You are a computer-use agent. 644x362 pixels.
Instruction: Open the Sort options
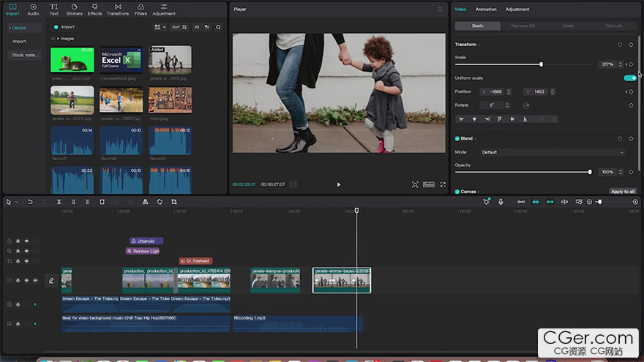(179, 27)
